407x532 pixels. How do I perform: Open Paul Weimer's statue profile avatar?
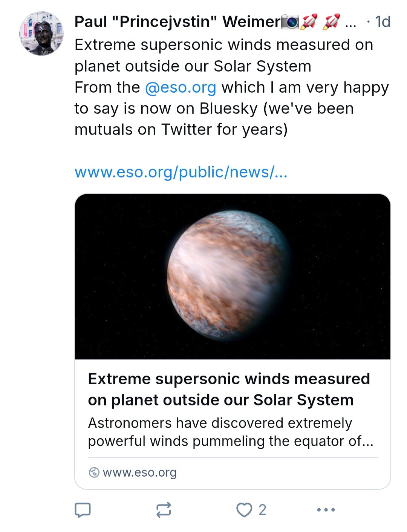click(41, 34)
